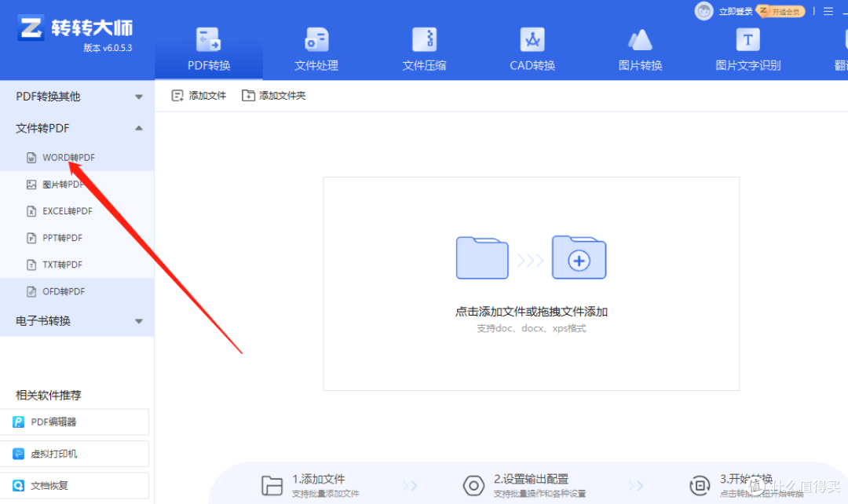Click the 转转大师 Z logo
The image size is (848, 504).
31,27
